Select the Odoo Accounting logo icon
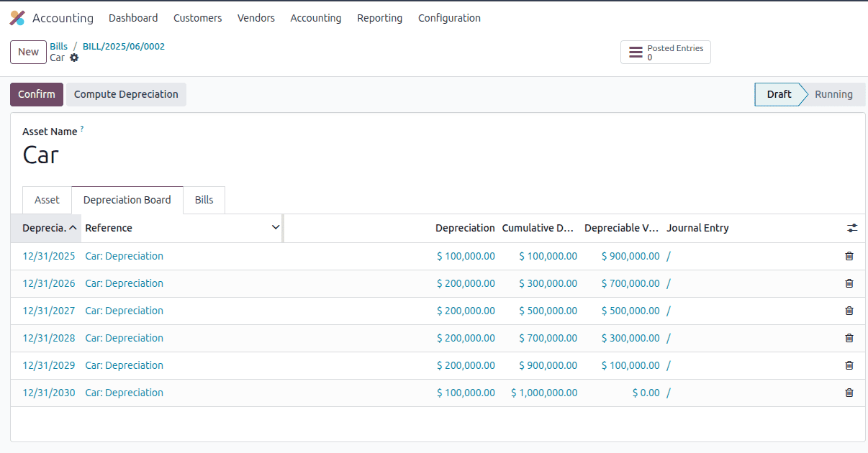Screen dimensions: 868x453 (17, 17)
